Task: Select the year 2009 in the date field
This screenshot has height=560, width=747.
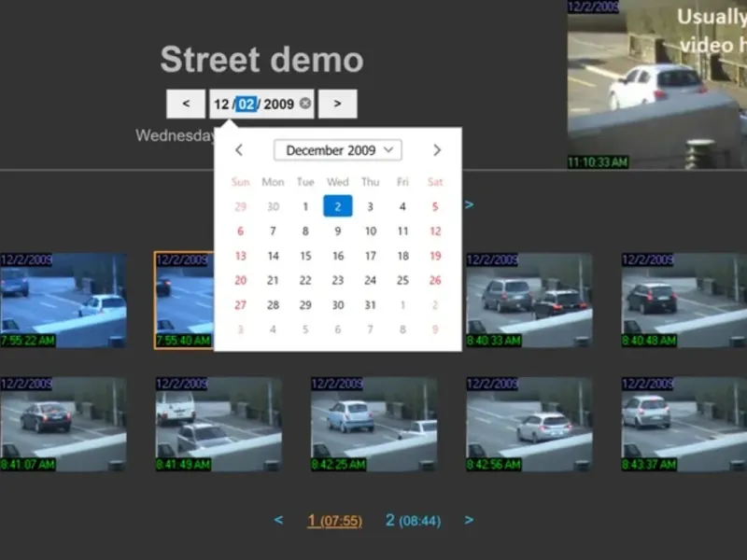Action: [278, 104]
